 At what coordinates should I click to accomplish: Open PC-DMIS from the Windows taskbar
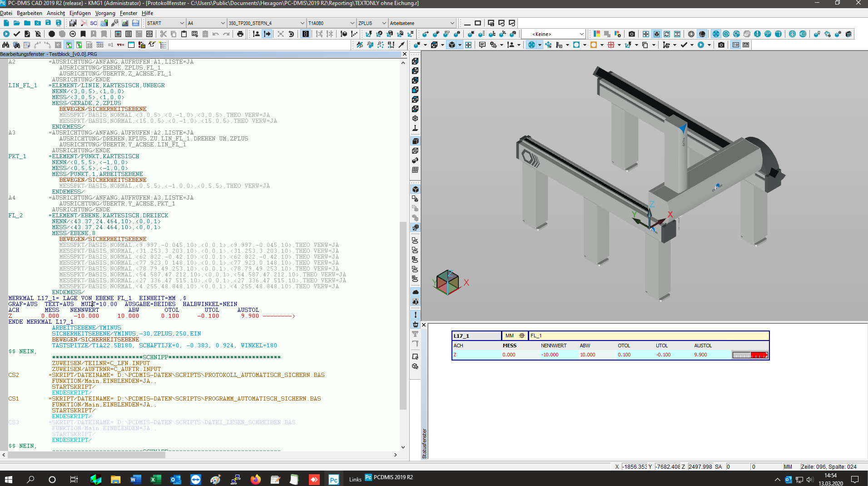coord(334,479)
